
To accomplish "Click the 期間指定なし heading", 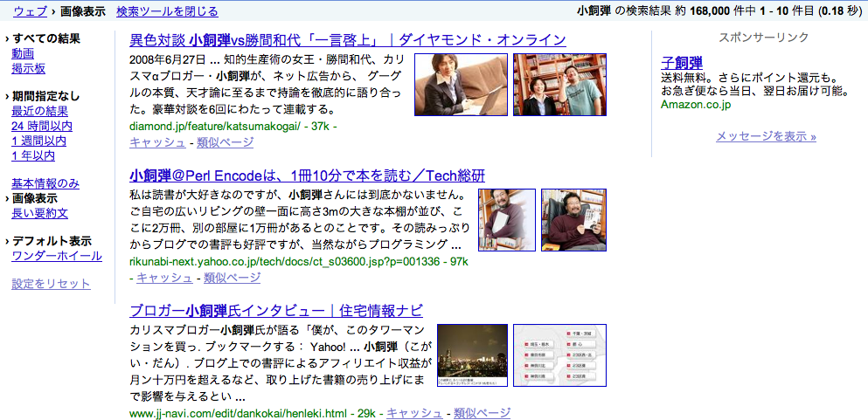I will (46, 97).
